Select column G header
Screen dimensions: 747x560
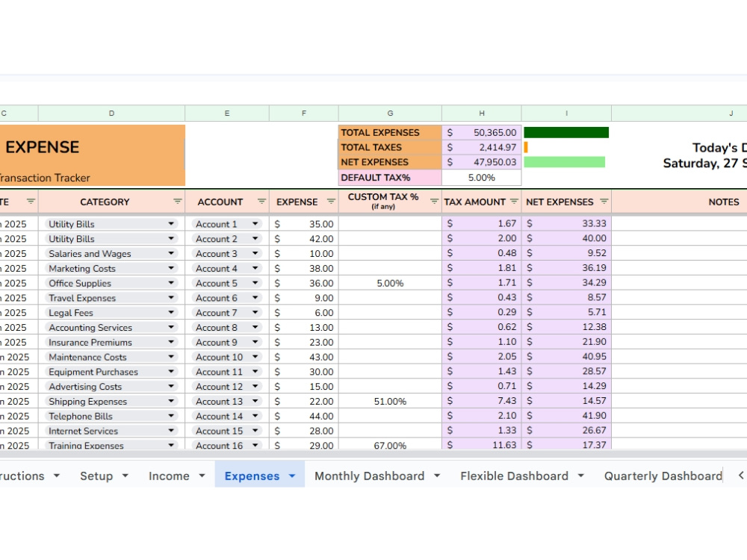point(390,113)
